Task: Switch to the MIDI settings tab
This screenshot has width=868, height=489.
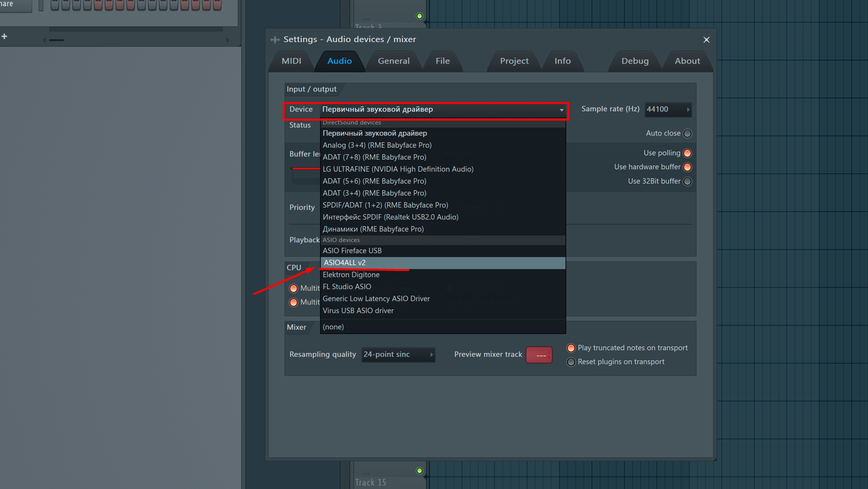Action: click(x=291, y=61)
